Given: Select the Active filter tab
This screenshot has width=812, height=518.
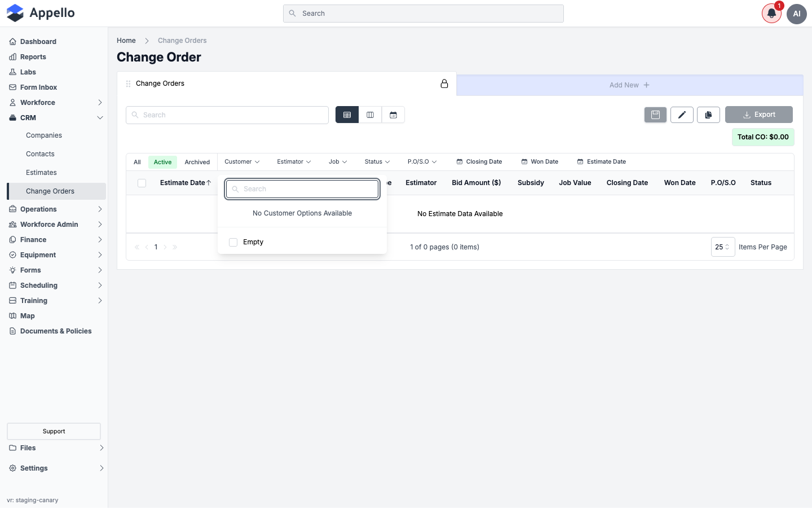Looking at the screenshot, I should coord(163,163).
